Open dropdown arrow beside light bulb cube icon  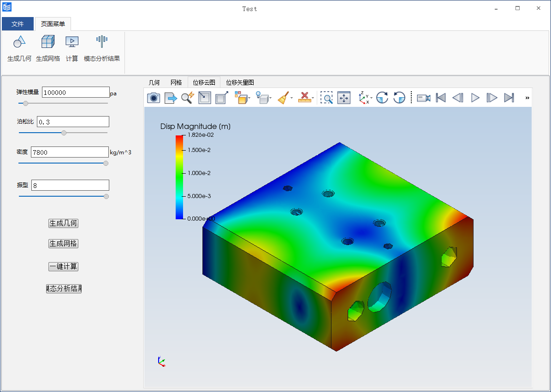[x=270, y=98]
